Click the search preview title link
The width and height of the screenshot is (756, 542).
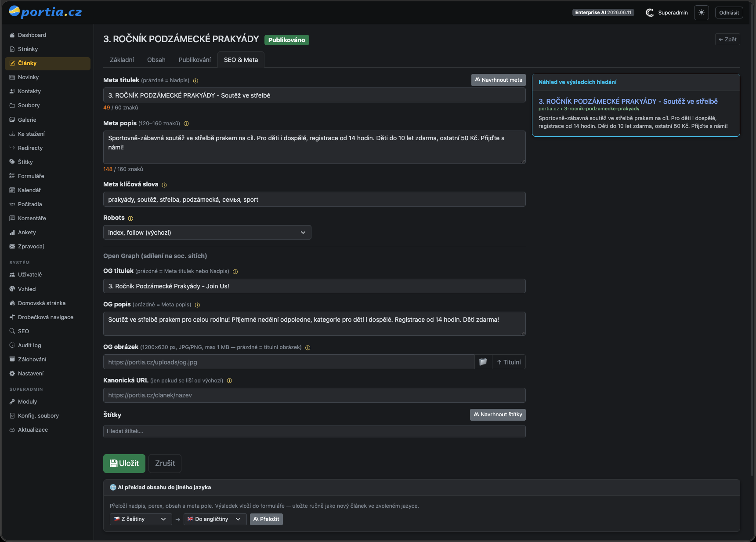[628, 102]
